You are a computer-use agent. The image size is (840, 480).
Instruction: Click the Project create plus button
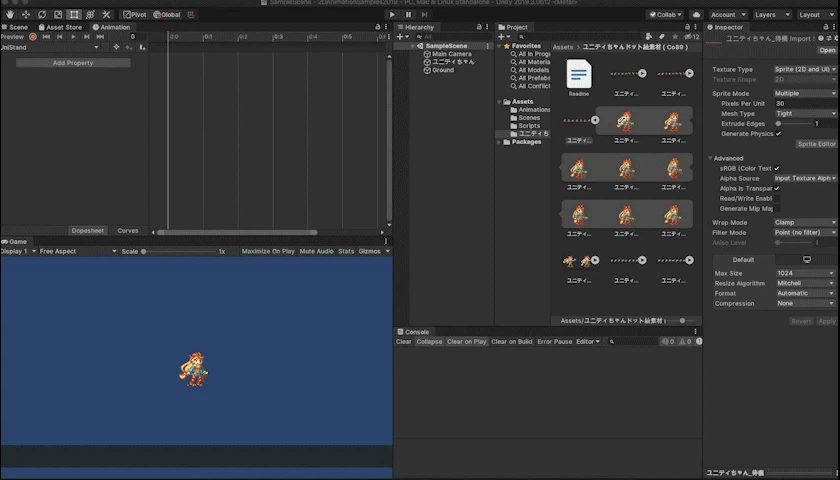tap(503, 36)
